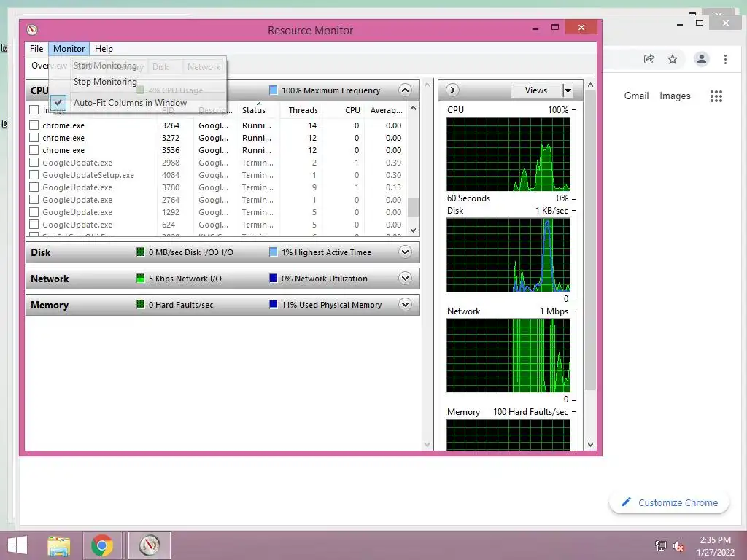Check the GoogleUpdate.exe PID 2988 checkbox
The image size is (747, 560).
coord(34,163)
